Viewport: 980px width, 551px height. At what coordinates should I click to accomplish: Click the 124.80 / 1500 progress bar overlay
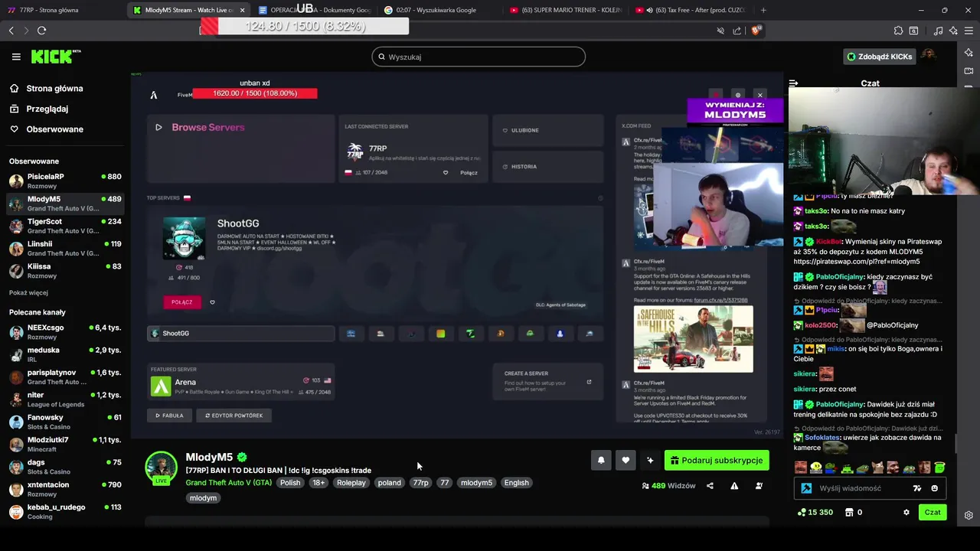[304, 26]
